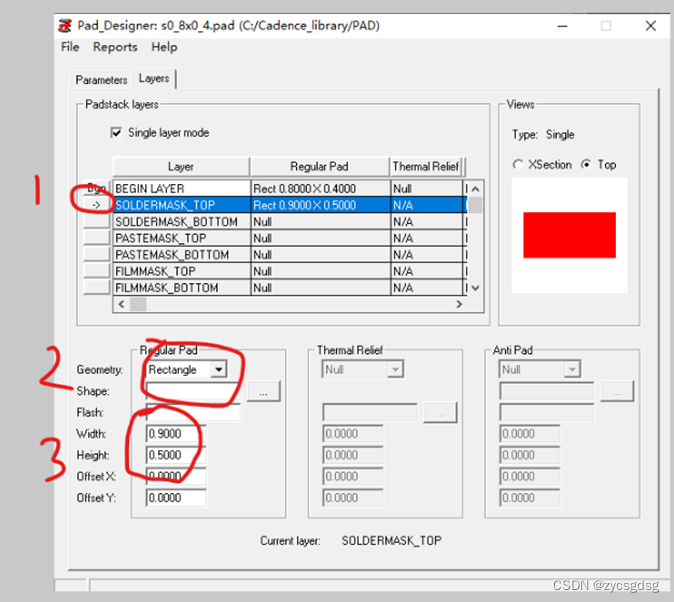674x602 pixels.
Task: Click the arrow selector beside SOLDERMASK_TOP row
Action: tap(97, 205)
